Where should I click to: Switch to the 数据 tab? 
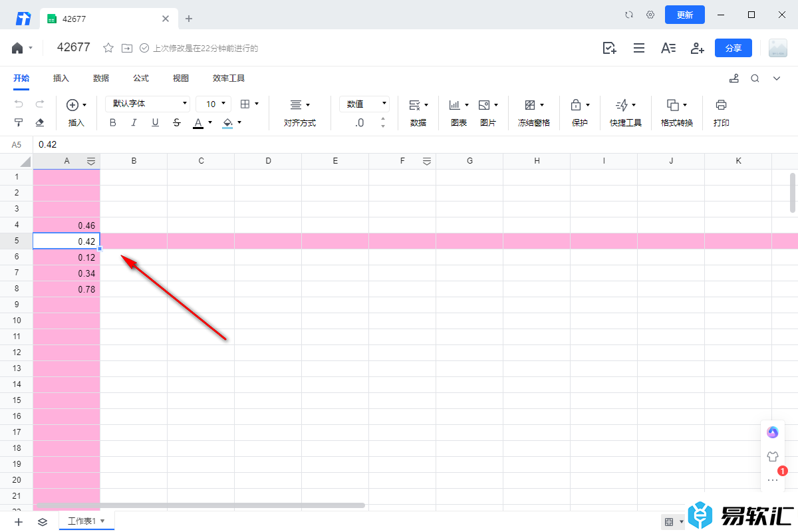101,78
